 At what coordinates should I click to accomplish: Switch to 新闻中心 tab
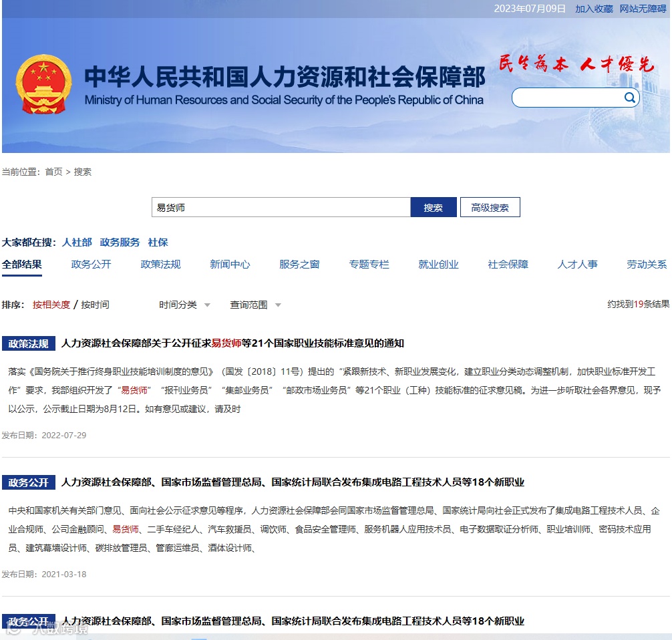coord(230,265)
